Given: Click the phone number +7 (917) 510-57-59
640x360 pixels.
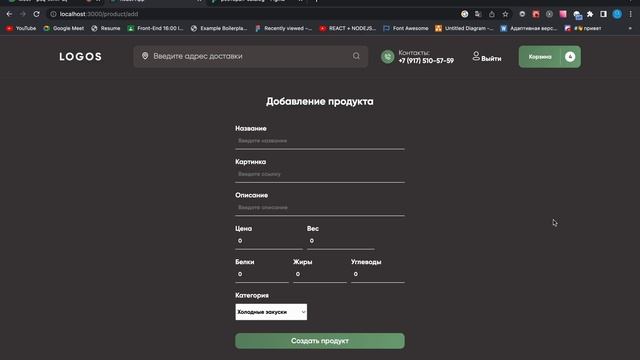Looking at the screenshot, I should click(x=426, y=60).
